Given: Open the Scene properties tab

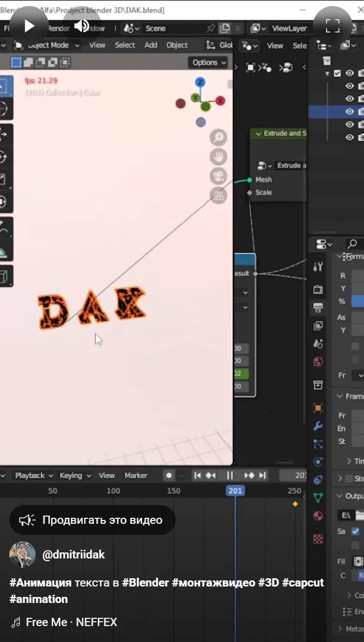Looking at the screenshot, I should pyautogui.click(x=318, y=344).
